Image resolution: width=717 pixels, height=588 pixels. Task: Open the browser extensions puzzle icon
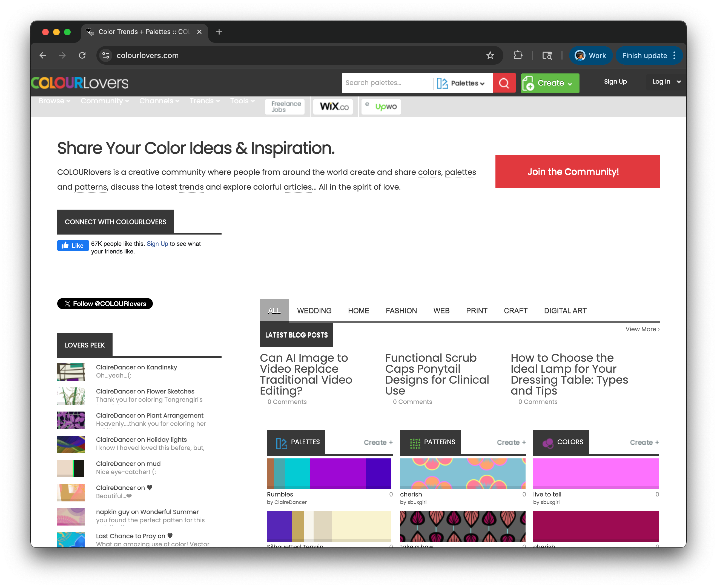[518, 55]
